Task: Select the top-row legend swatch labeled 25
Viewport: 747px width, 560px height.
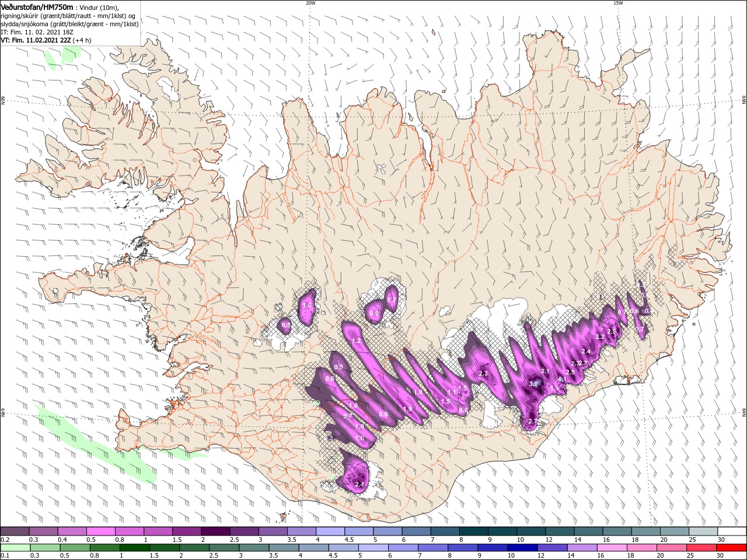Action: [x=703, y=531]
